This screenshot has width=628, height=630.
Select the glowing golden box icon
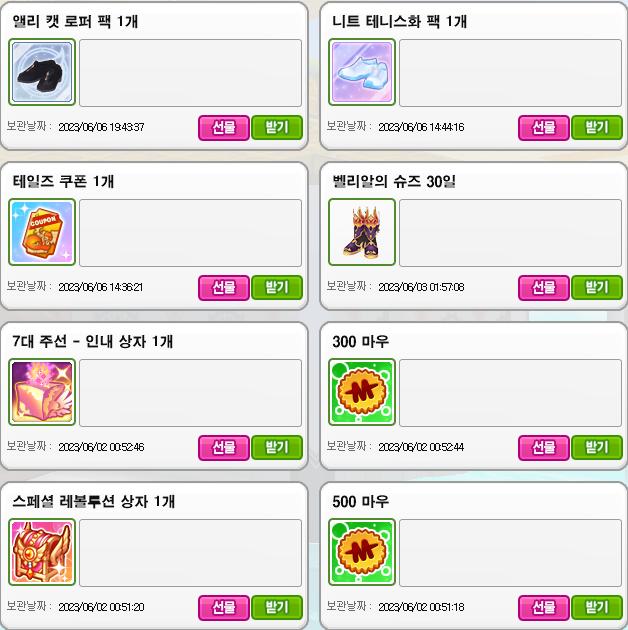tap(42, 392)
